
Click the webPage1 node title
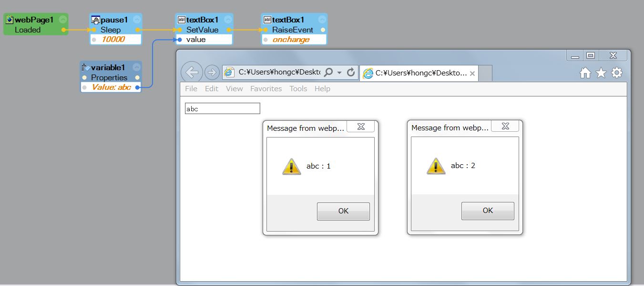pos(34,20)
